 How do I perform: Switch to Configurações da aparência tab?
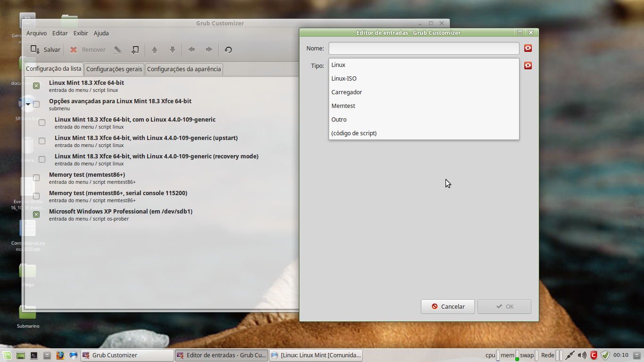point(184,69)
